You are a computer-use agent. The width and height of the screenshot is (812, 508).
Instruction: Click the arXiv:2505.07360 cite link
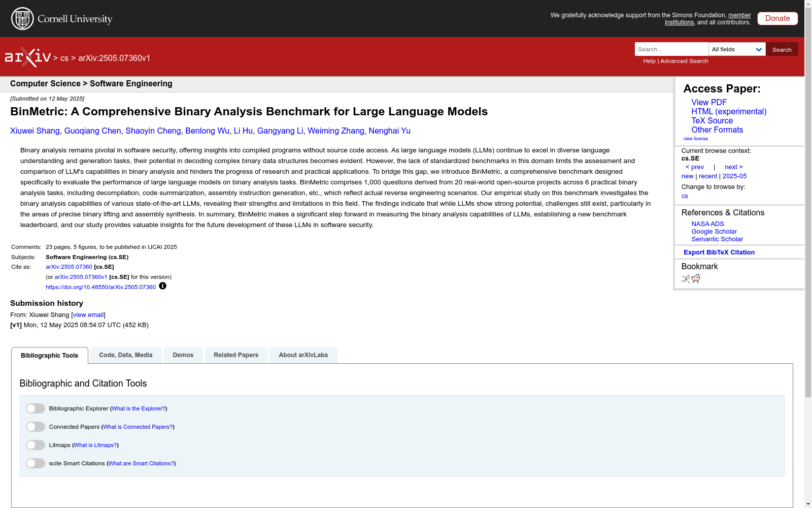coord(69,267)
